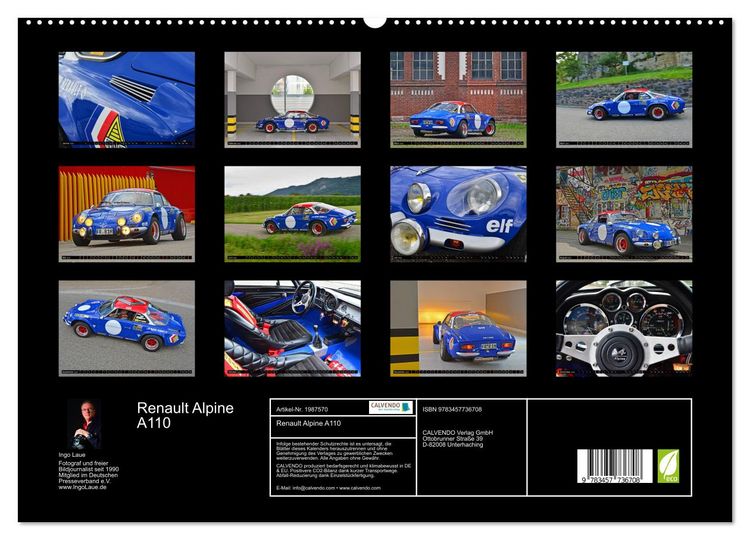Click the ISBN barcode

pos(615,466)
